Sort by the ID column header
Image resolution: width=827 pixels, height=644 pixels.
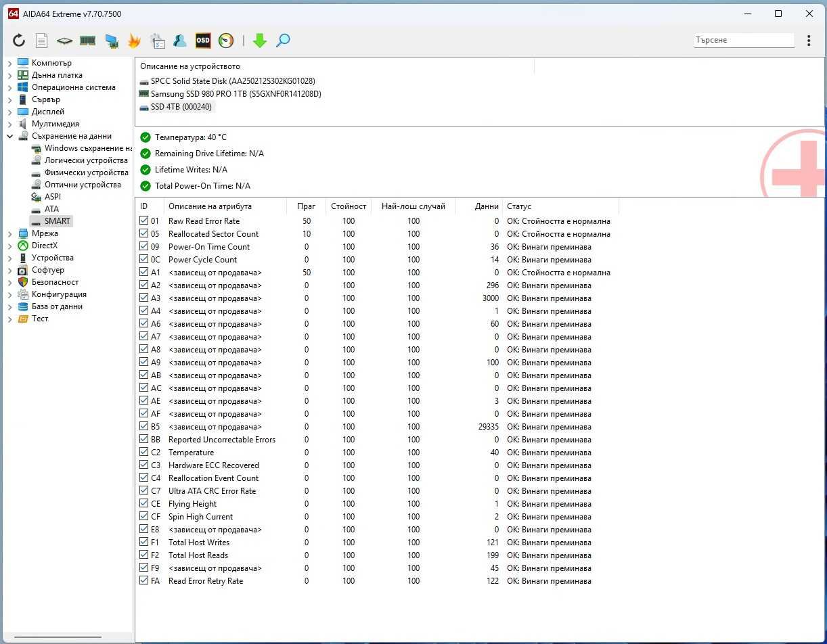(x=150, y=206)
